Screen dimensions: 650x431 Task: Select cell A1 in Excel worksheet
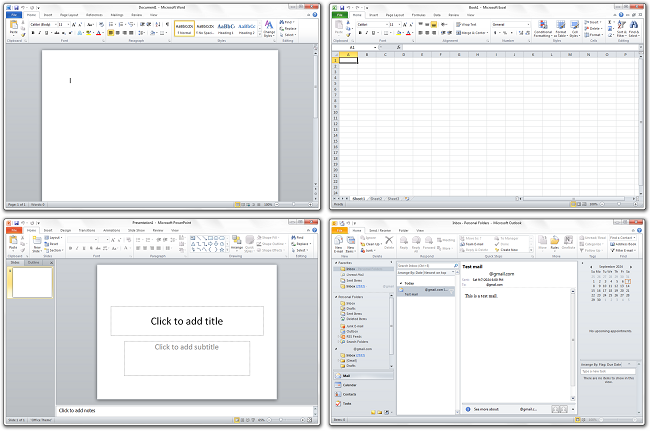(x=348, y=61)
